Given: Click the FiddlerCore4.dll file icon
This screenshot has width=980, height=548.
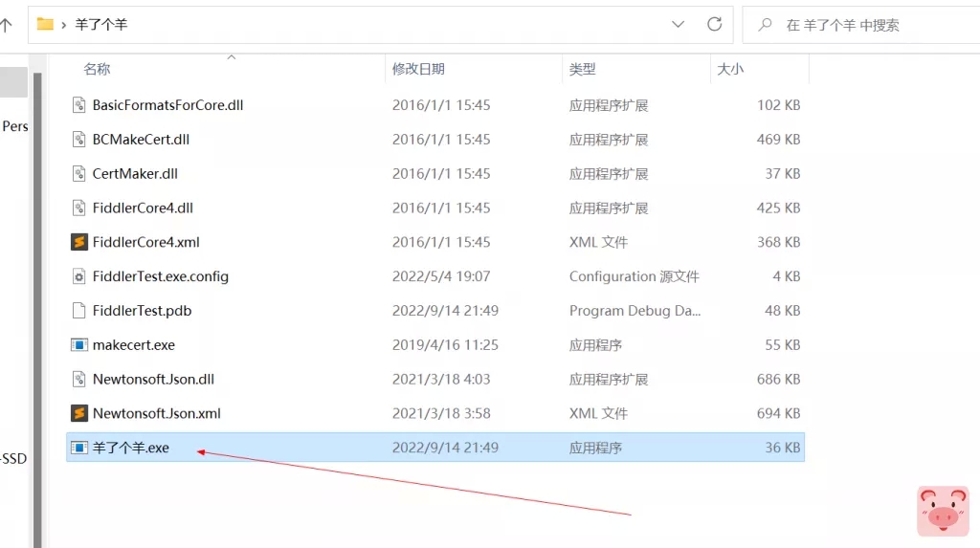Looking at the screenshot, I should pos(78,208).
